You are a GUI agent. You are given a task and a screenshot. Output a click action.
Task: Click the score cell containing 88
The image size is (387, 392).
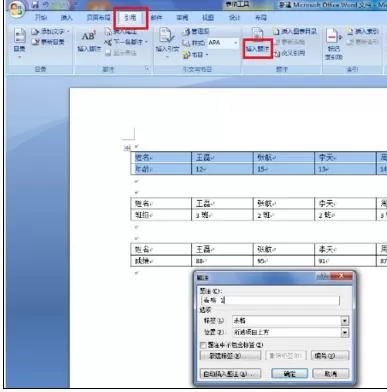click(x=222, y=261)
